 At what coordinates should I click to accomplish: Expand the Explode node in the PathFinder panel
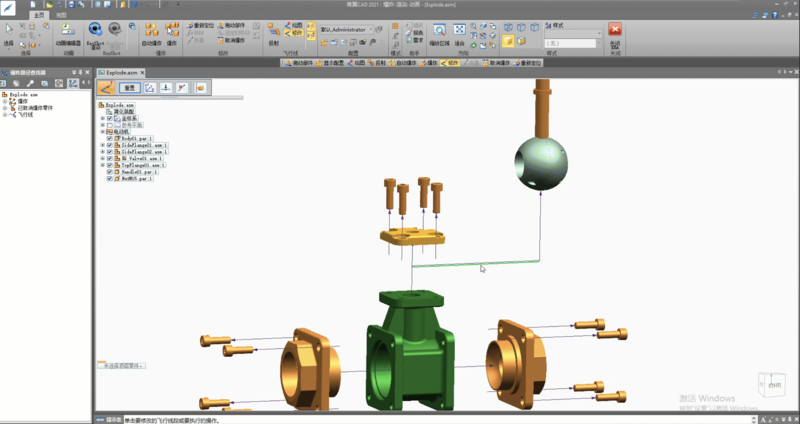click(x=5, y=102)
